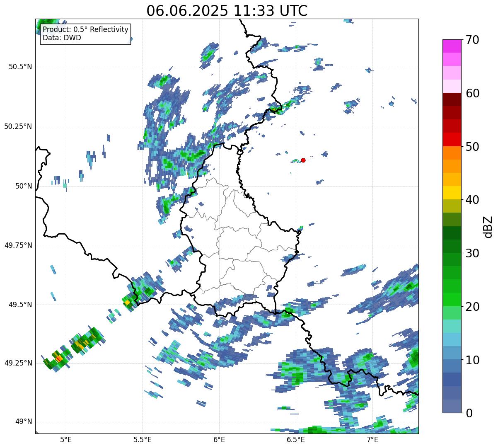Pick the grey-blue swatch at colorbar bottom
Image resolution: width=498 pixels, height=448 pixels.
point(452,406)
